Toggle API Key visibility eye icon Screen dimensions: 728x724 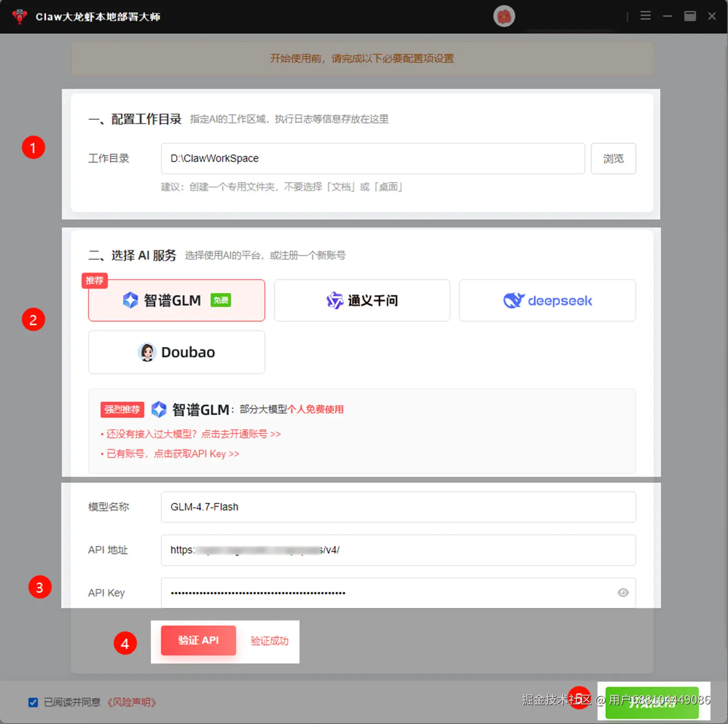point(623,593)
